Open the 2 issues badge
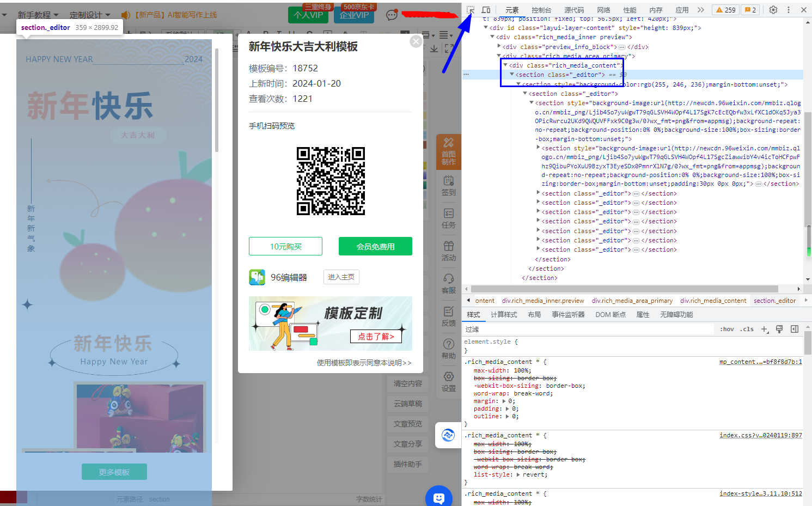Image resolution: width=812 pixels, height=506 pixels. click(750, 10)
